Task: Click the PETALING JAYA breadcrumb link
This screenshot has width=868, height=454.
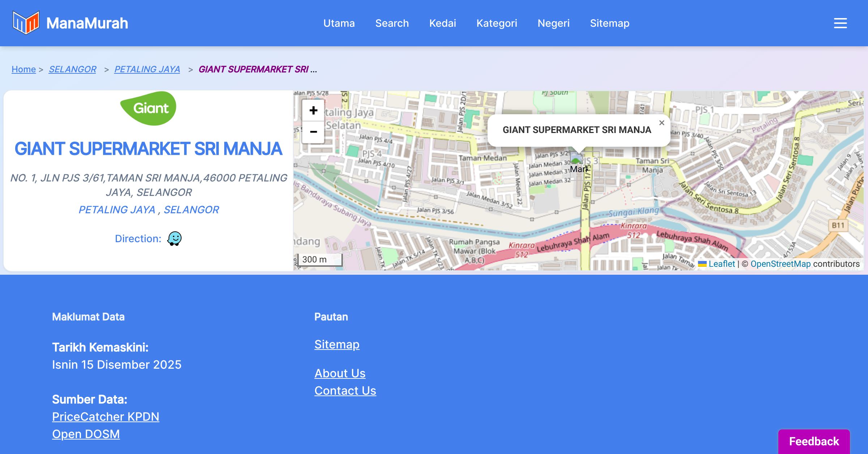Action: point(147,69)
